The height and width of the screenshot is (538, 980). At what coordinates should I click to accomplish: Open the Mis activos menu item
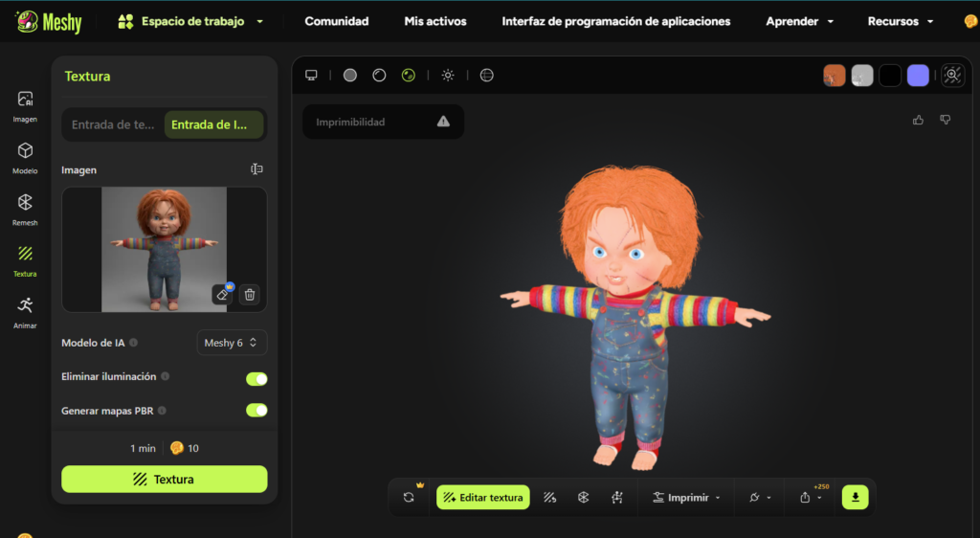[x=435, y=21]
